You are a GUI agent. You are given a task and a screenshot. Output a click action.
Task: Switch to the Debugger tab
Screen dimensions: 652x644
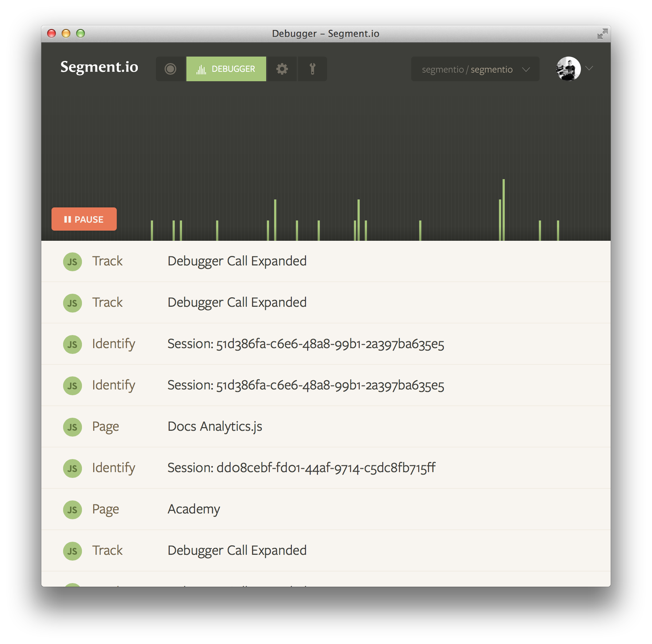point(226,69)
